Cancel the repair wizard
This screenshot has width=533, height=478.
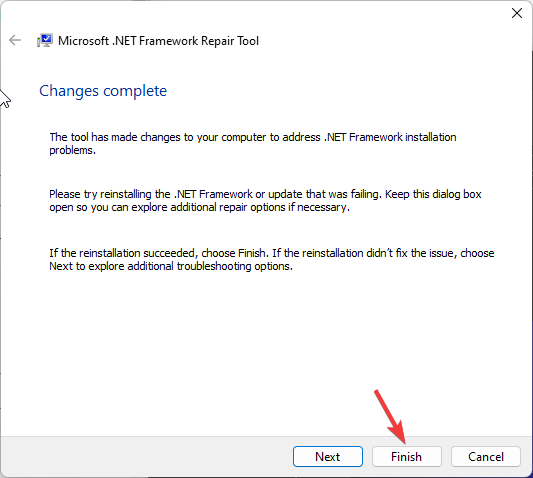click(486, 456)
